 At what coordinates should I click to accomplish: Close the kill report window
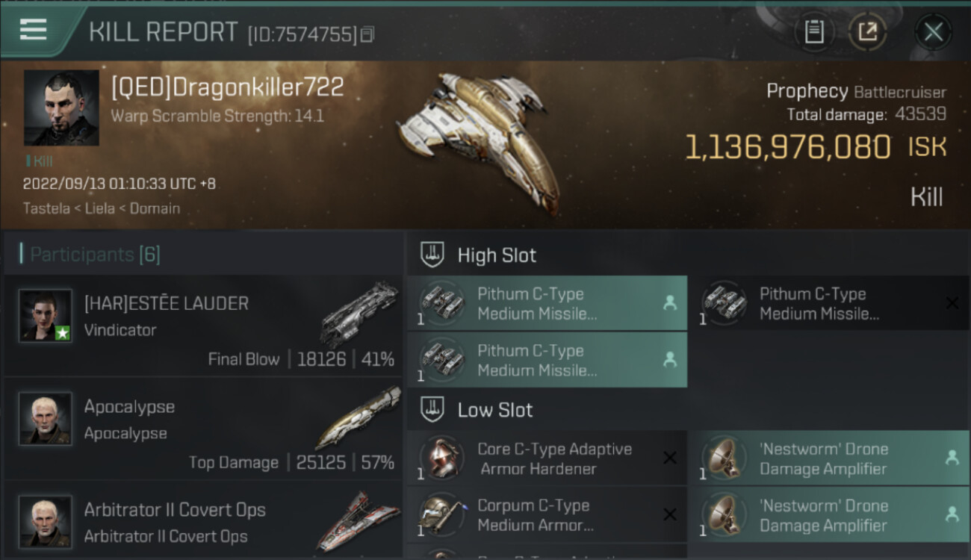click(x=933, y=32)
